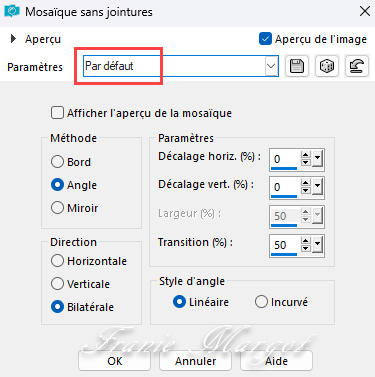
Task: Open the Décalage horiz. slider popup arrow
Action: click(x=317, y=159)
